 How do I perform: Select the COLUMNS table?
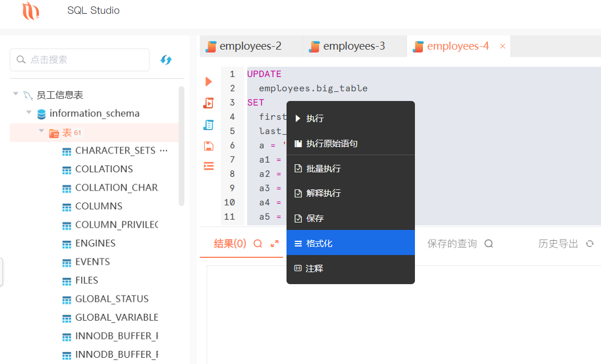[99, 206]
